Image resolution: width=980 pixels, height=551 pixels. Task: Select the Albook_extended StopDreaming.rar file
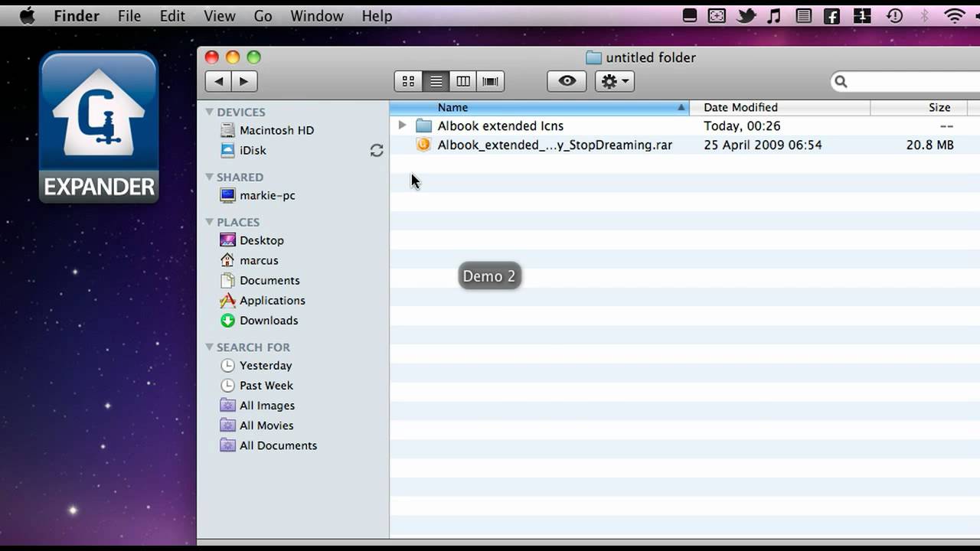[x=554, y=145]
